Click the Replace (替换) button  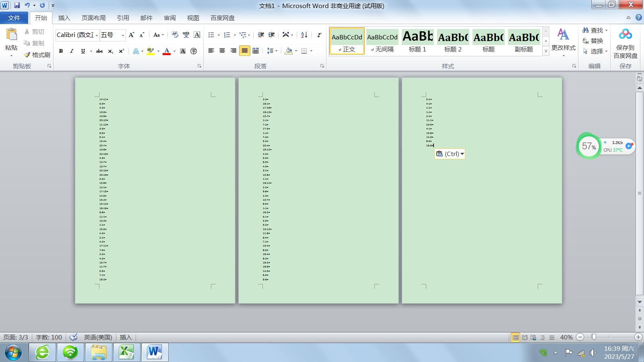(x=592, y=41)
